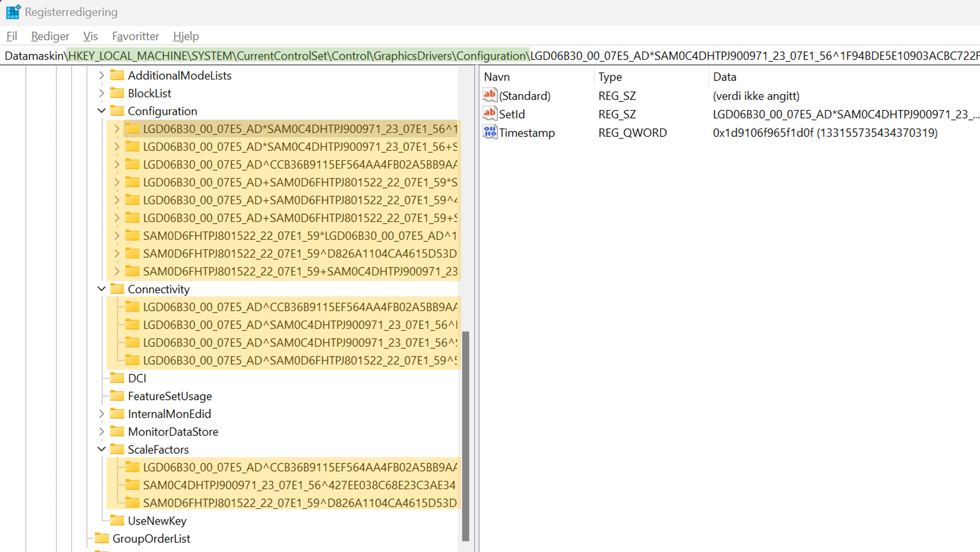Open the Fil menu
Viewport: 980px width, 552px height.
pyautogui.click(x=12, y=36)
